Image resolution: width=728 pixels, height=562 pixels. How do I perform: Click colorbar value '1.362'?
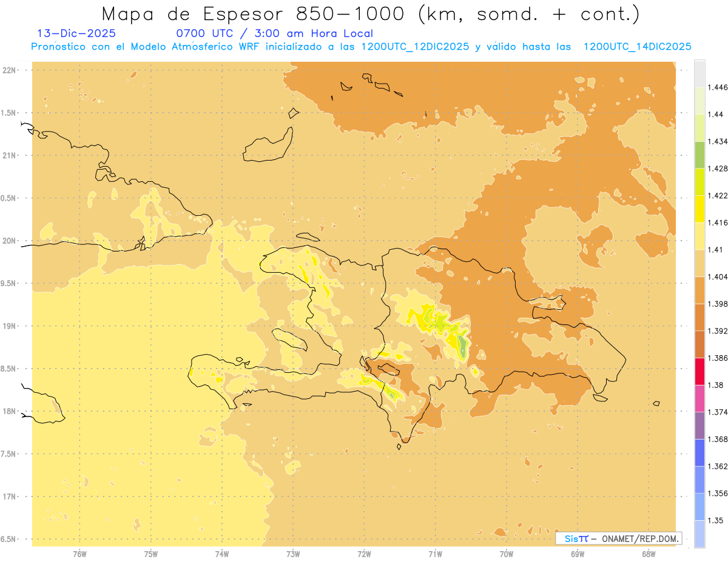716,466
